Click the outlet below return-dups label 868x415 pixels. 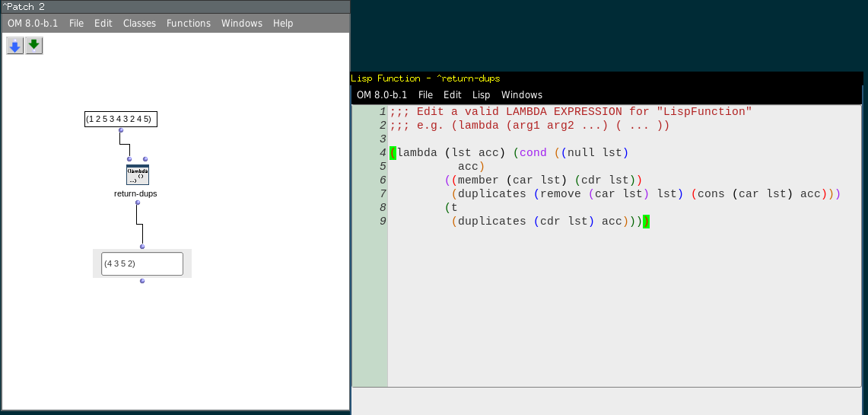(137, 203)
